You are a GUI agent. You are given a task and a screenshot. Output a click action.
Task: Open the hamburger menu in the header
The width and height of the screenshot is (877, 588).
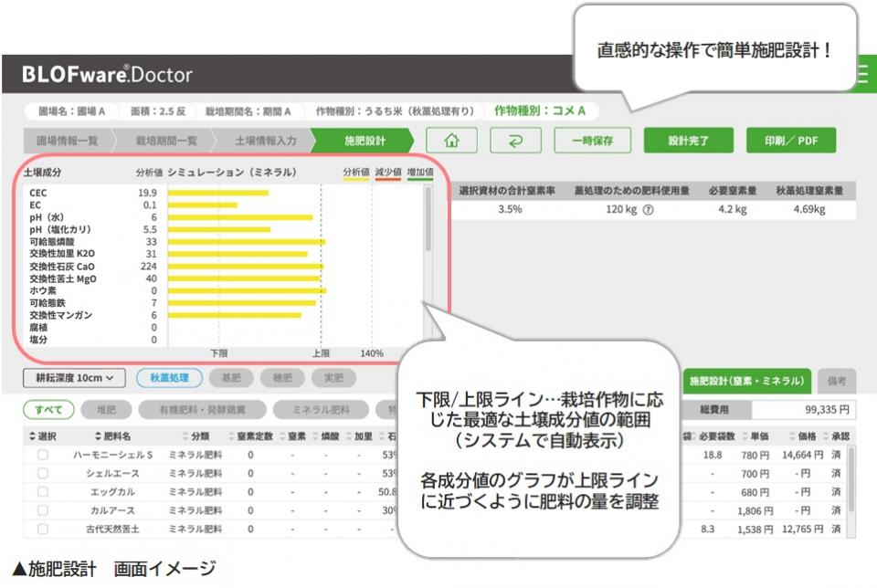pyautogui.click(x=863, y=74)
